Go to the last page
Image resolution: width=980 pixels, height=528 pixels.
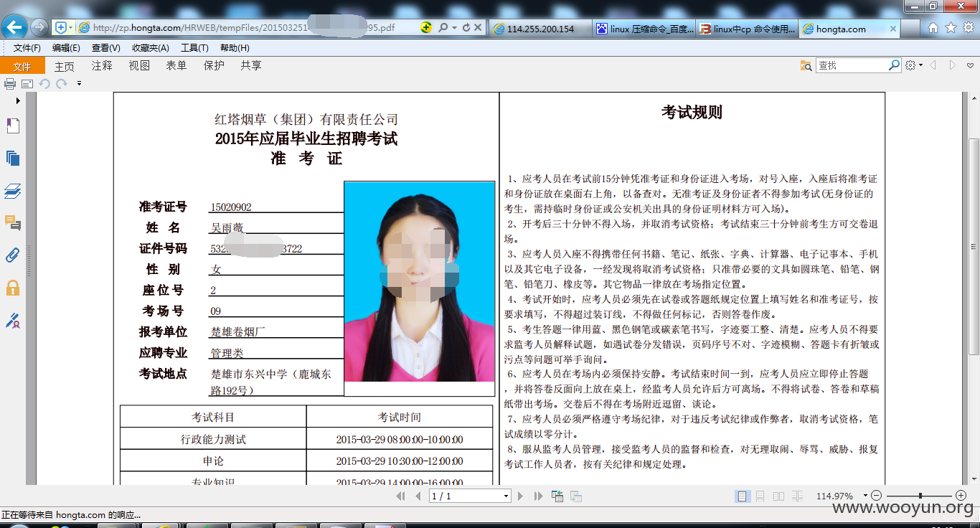pos(538,496)
